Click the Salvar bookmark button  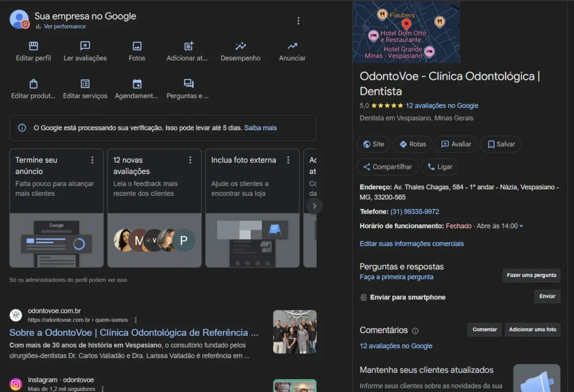point(501,144)
